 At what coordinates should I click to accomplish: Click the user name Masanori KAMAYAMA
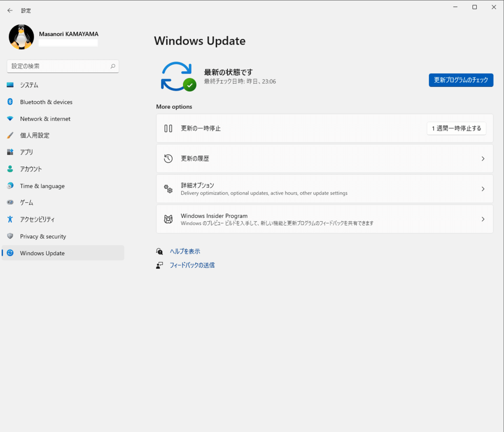tap(69, 34)
